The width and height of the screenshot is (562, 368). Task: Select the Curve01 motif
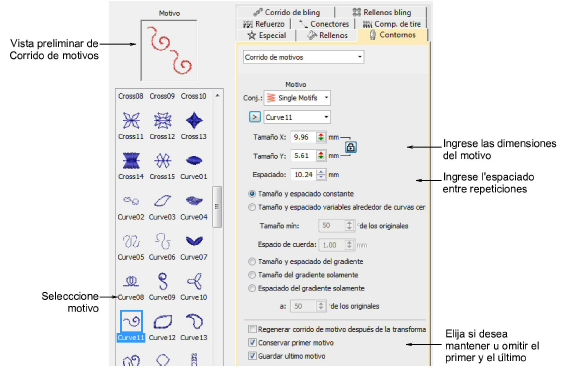(x=194, y=161)
